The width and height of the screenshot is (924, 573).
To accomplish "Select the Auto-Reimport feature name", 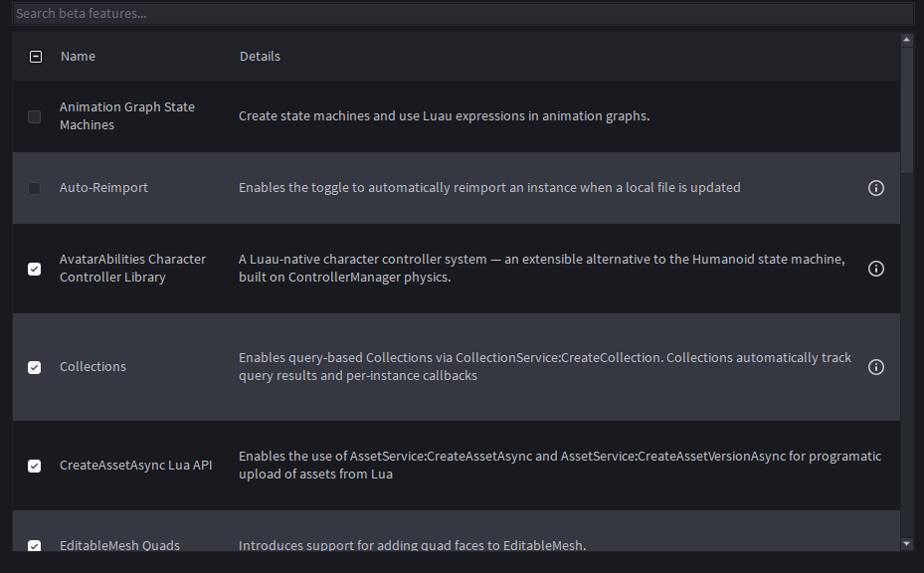I will tap(103, 187).
